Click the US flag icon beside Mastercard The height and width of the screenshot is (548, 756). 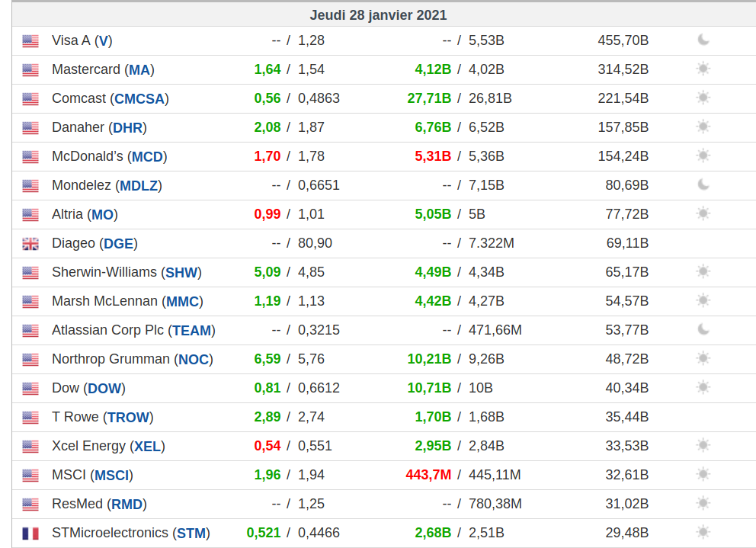coord(30,70)
